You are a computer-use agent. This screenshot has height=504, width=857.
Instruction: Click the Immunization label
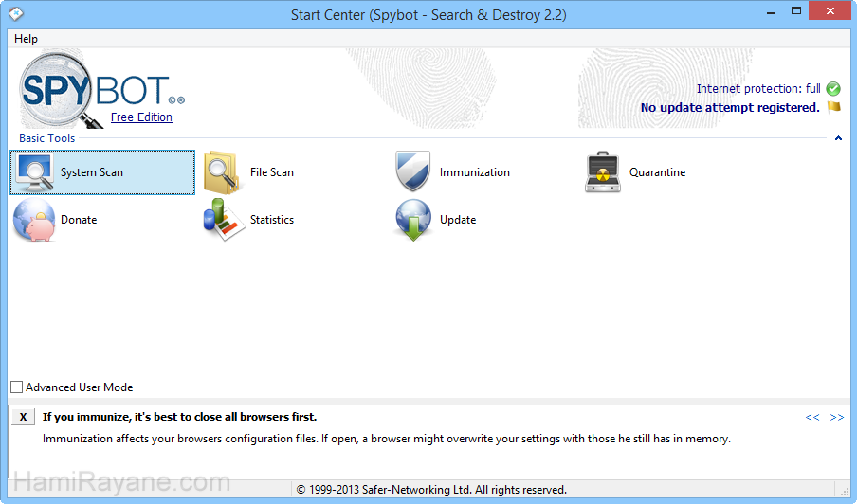474,172
